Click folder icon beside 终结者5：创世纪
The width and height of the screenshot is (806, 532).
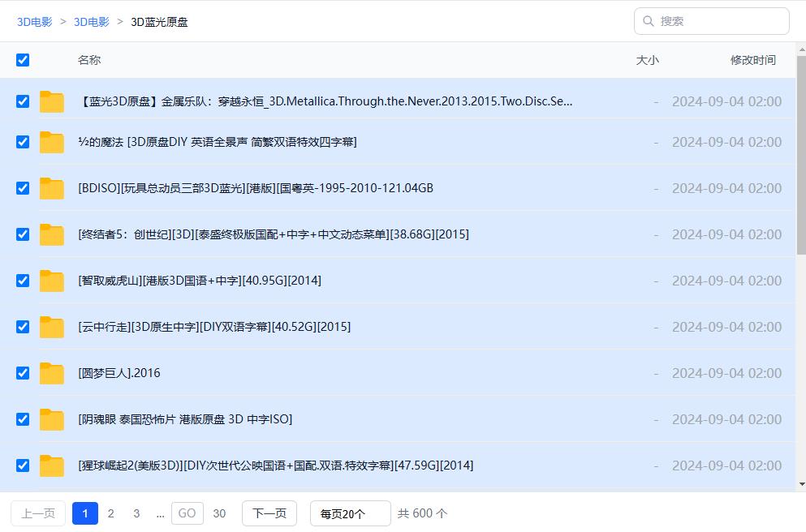(x=52, y=234)
